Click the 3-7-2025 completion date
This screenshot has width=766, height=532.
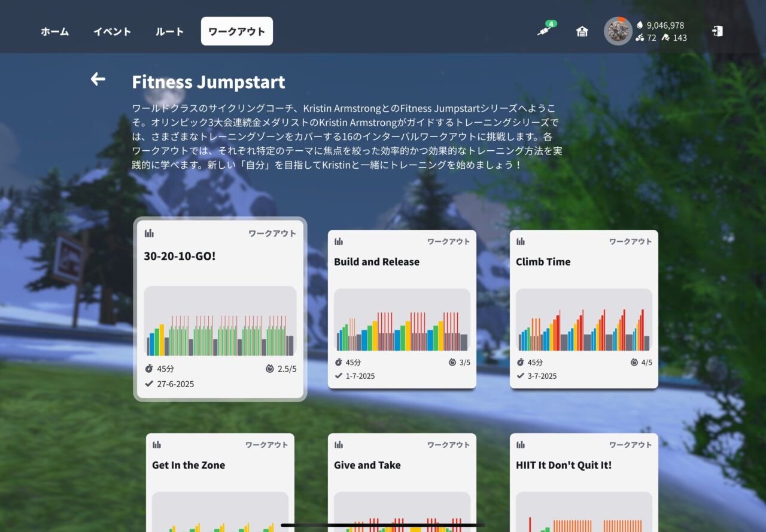coord(542,376)
